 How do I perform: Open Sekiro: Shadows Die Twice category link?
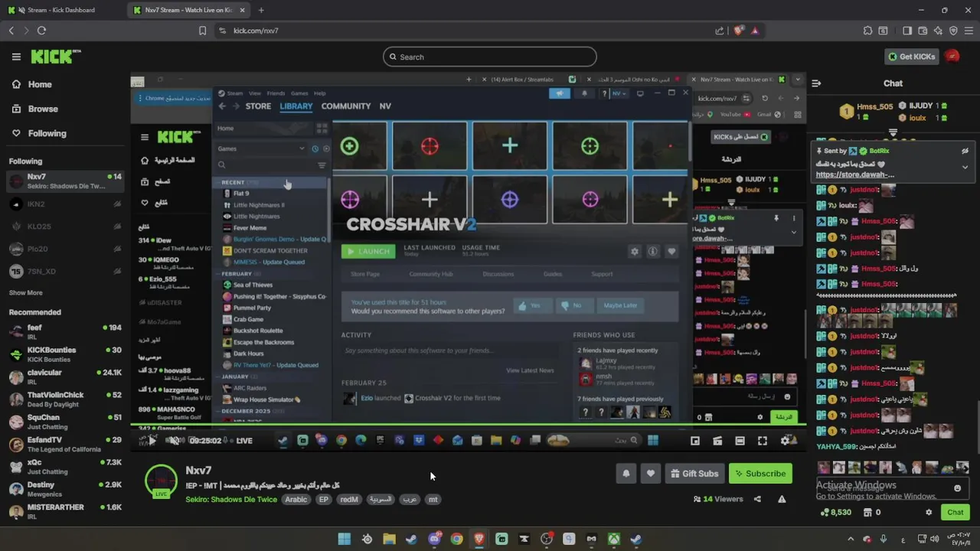click(230, 499)
